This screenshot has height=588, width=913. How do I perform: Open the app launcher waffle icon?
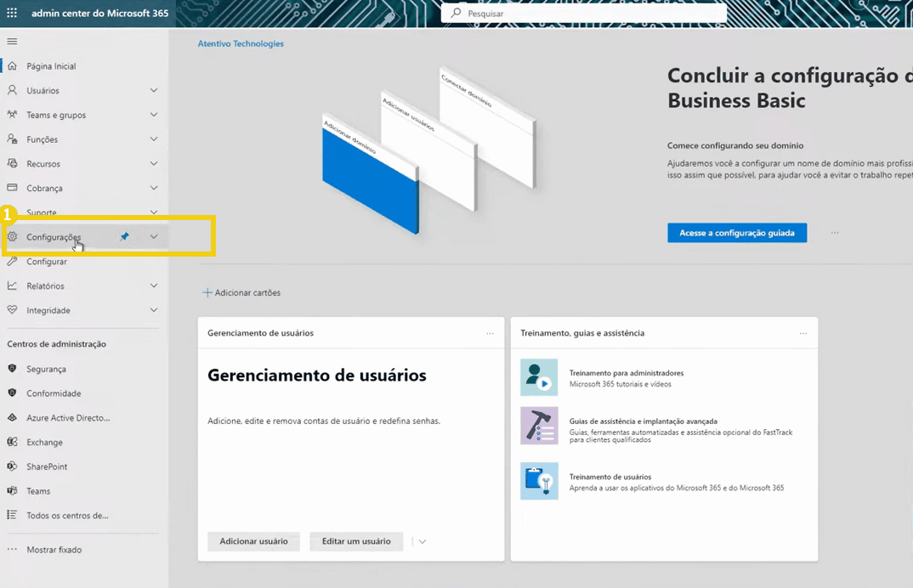12,13
